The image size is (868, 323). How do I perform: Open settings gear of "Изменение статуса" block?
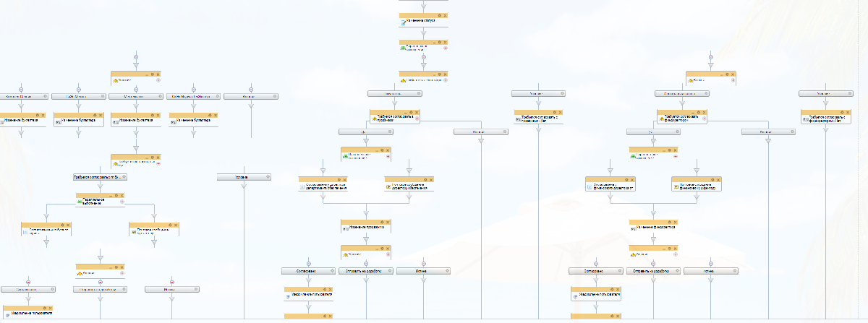coord(440,15)
